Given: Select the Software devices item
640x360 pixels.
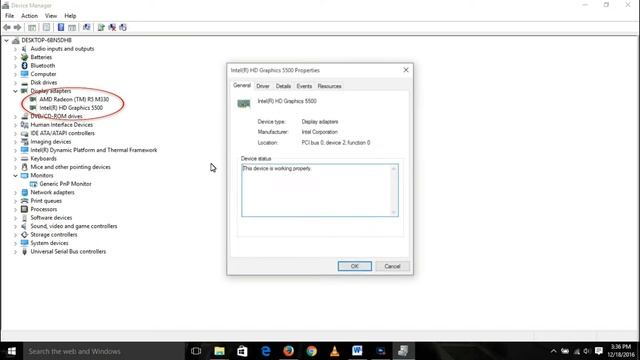Looking at the screenshot, I should [x=51, y=218].
